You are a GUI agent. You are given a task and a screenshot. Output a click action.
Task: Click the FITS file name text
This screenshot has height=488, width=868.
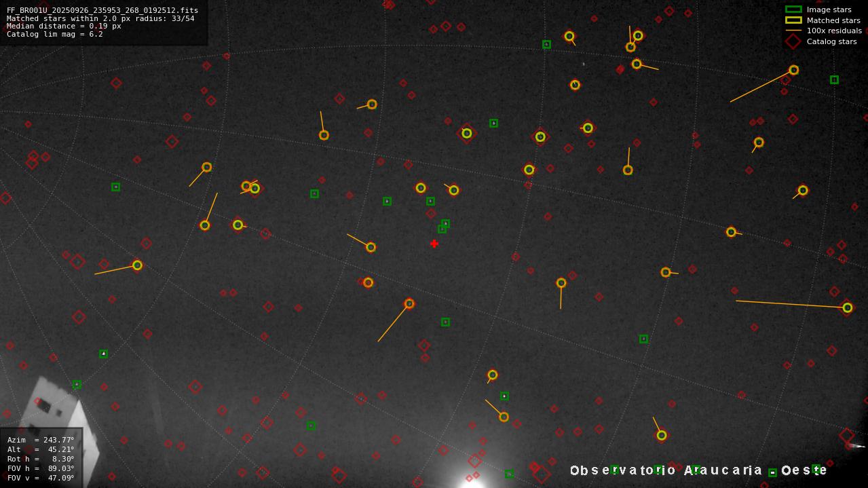coord(102,10)
